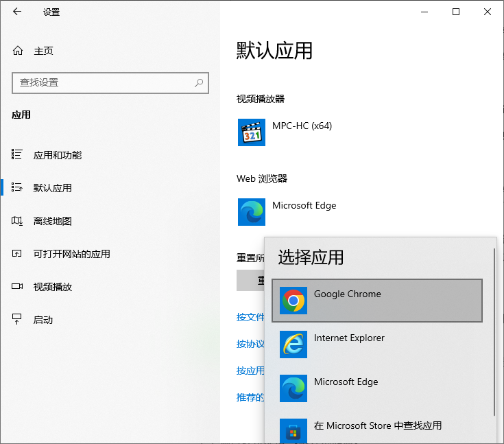Change the MPC-HC (x64) video player
The height and width of the screenshot is (444, 504).
click(302, 126)
